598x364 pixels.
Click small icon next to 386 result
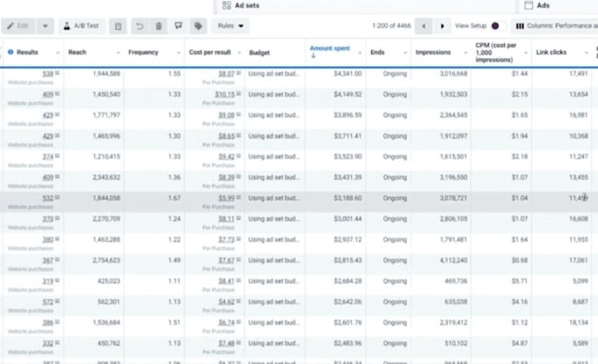pyautogui.click(x=57, y=322)
